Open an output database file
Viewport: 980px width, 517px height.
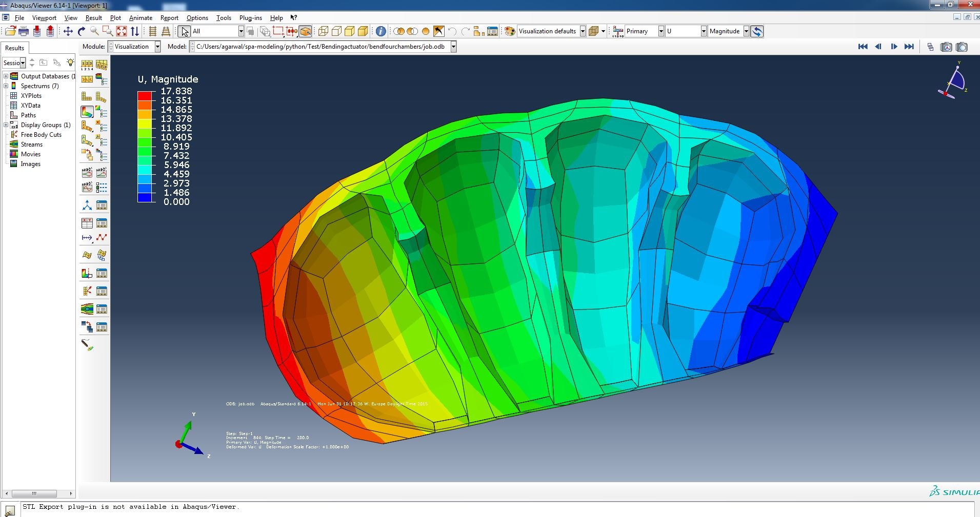10,31
